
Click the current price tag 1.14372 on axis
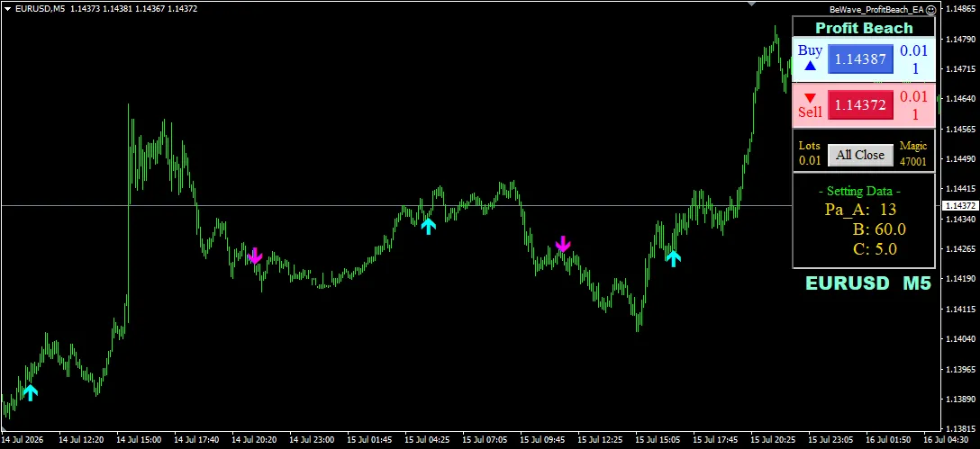[960, 205]
